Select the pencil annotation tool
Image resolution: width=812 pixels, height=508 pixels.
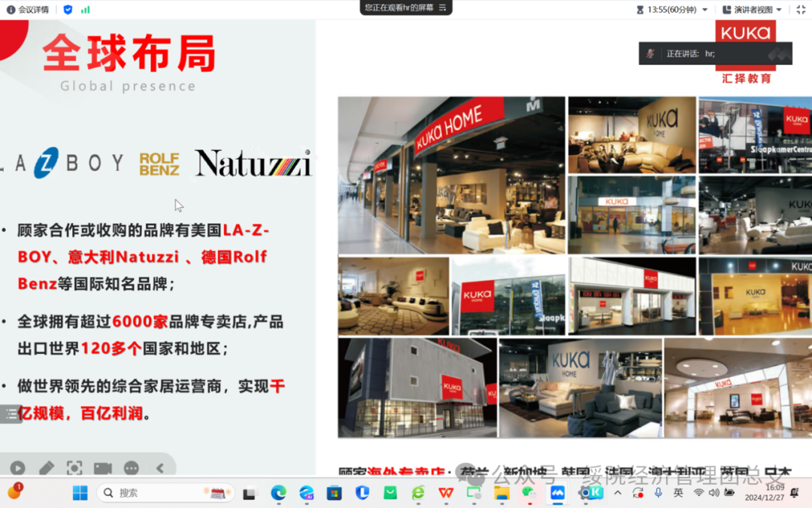point(47,468)
